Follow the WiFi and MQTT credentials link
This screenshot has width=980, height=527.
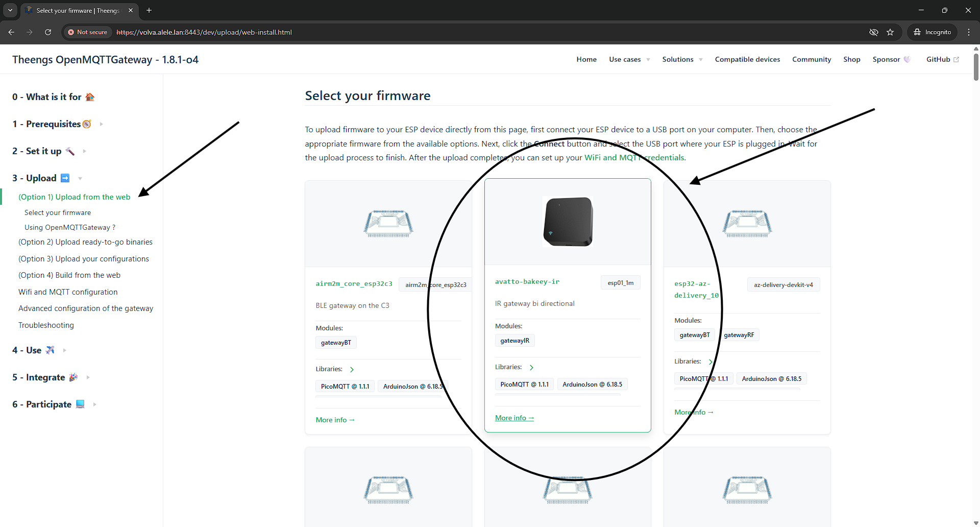pyautogui.click(x=634, y=158)
